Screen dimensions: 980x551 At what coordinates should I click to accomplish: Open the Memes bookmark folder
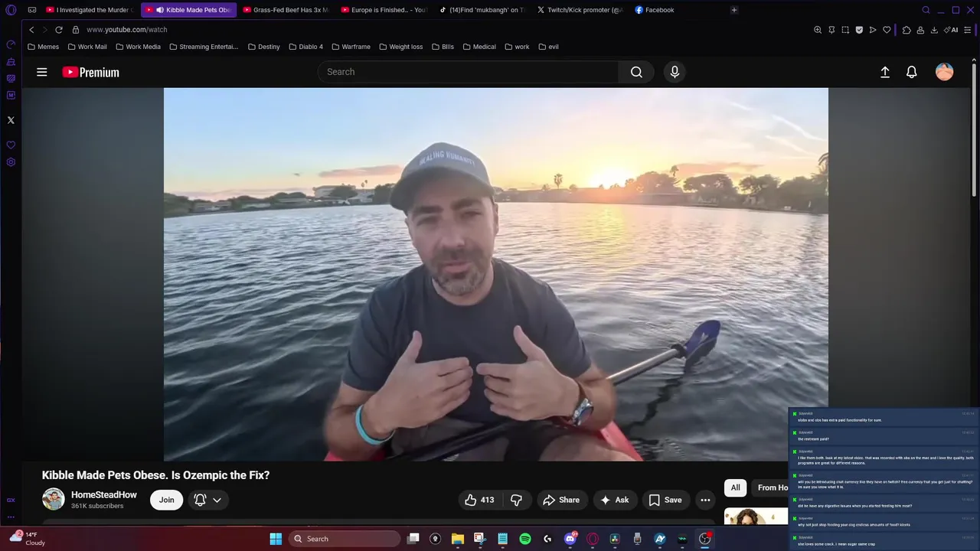tap(43, 47)
